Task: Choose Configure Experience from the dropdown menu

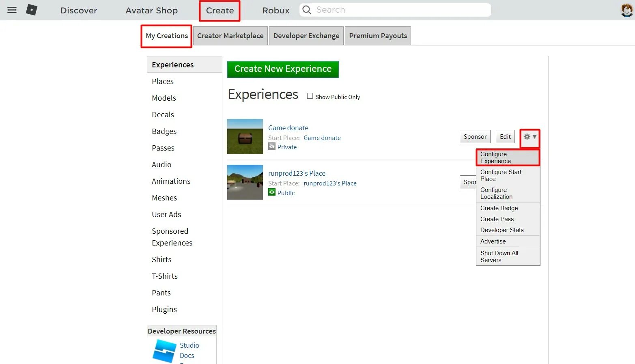Action: click(x=508, y=157)
